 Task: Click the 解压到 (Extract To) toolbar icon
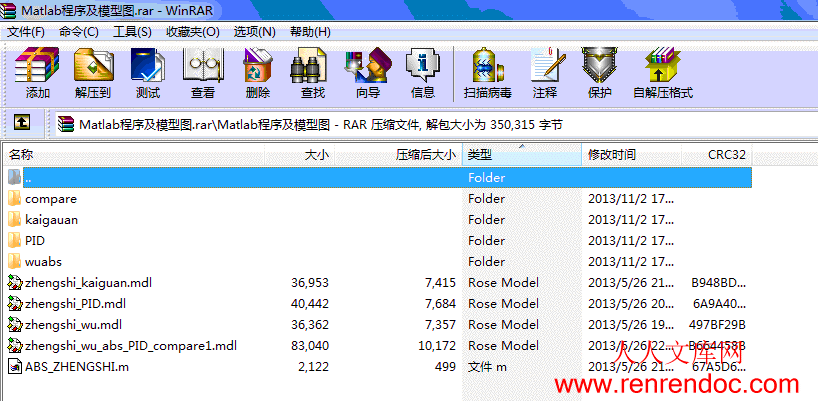94,65
